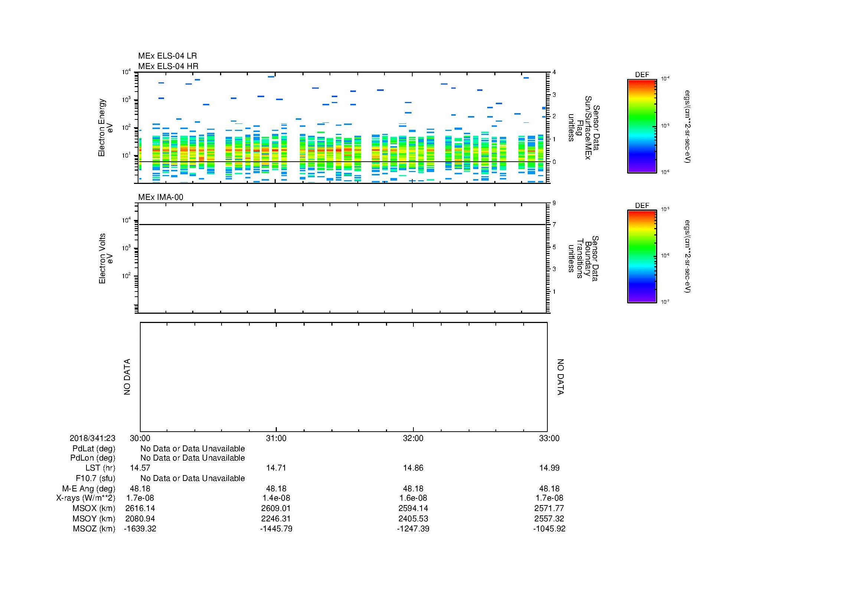Image resolution: width=868 pixels, height=613 pixels.
Task: Click the LST value 14.86
Action: coord(413,468)
